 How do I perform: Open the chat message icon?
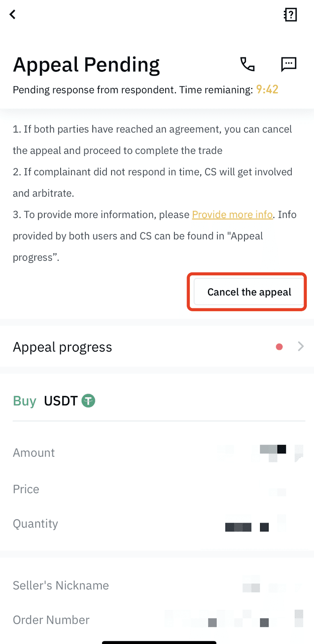coord(288,64)
